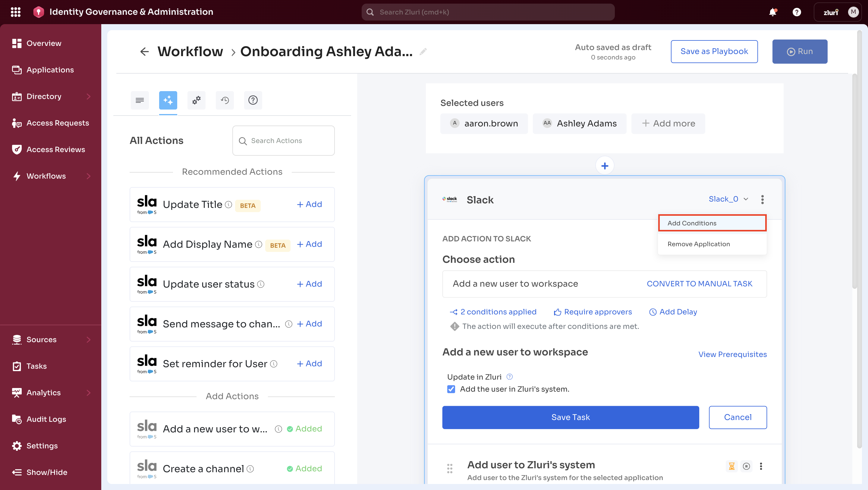Choose Remove Application from the menu

point(699,244)
